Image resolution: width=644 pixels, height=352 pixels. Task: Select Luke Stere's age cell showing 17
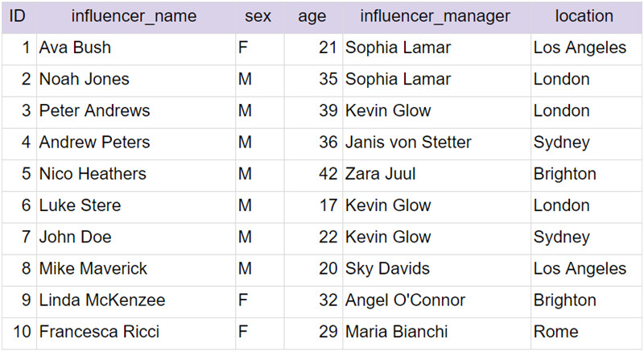click(x=313, y=207)
